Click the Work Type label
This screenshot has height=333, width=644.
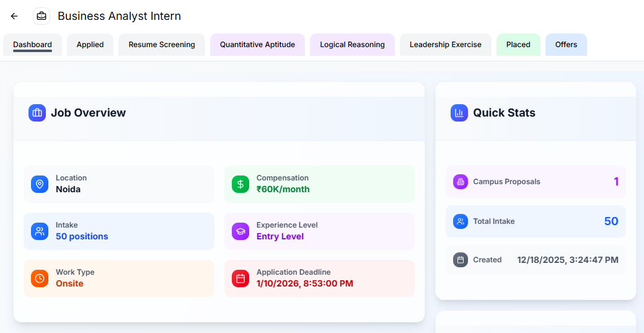point(75,272)
